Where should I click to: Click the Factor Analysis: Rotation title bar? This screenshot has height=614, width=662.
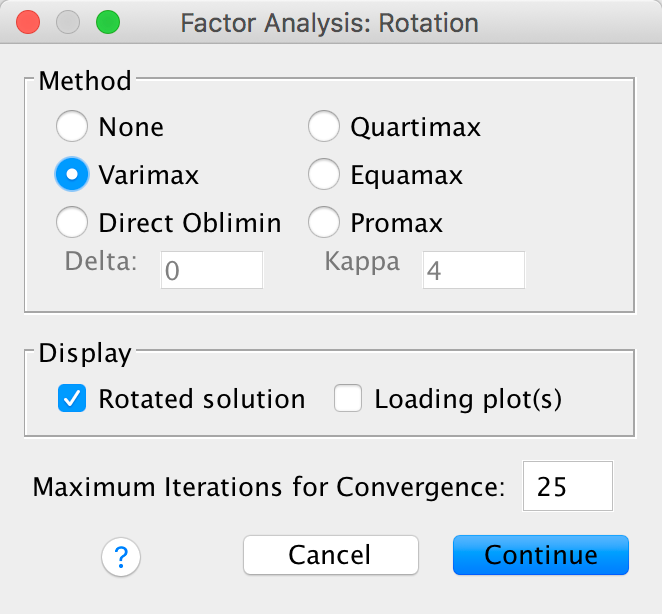click(329, 22)
